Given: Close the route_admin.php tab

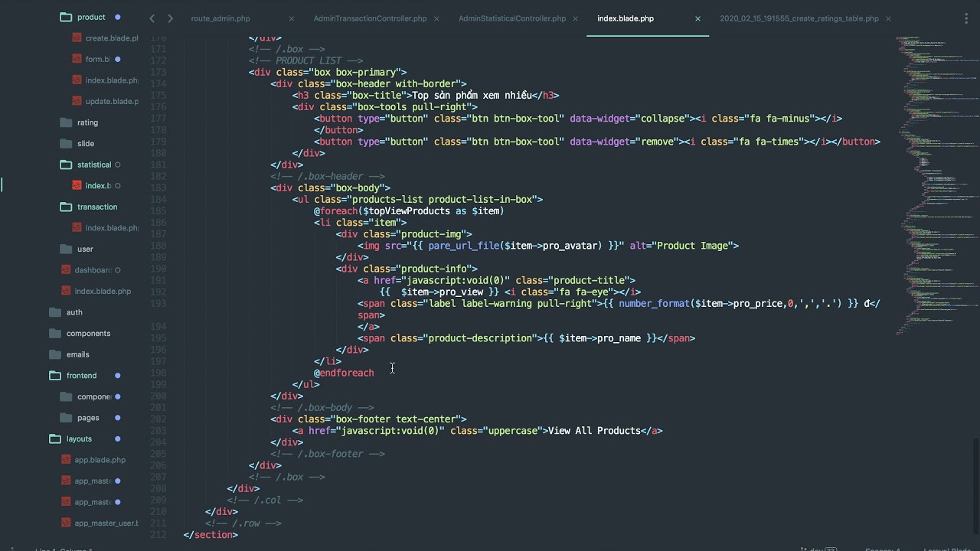Looking at the screenshot, I should (x=292, y=18).
